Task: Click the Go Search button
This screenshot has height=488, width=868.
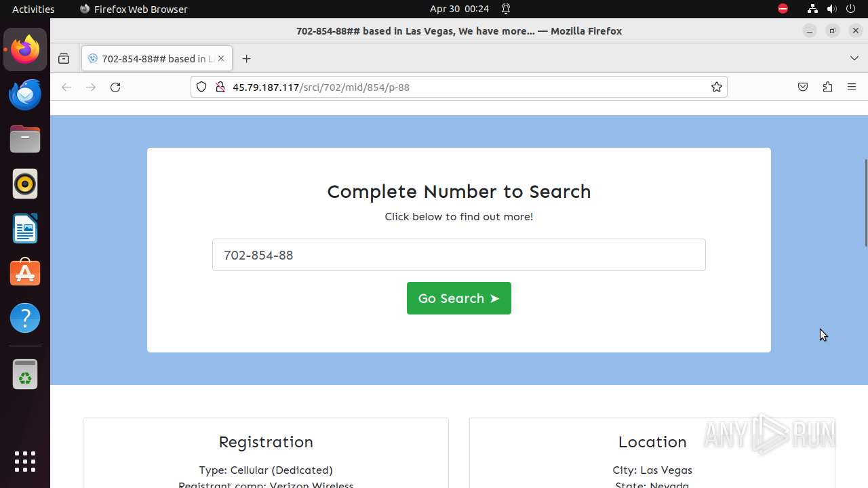Action: (x=459, y=298)
